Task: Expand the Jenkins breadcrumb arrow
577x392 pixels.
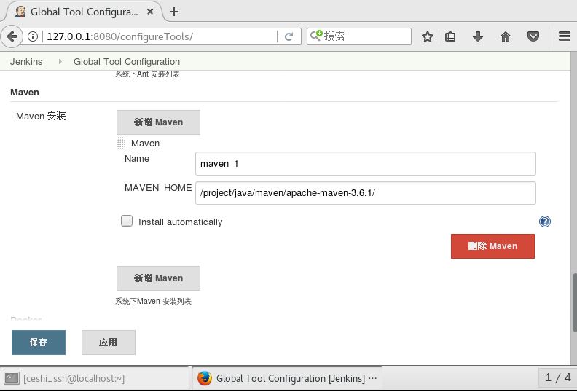Action: (x=60, y=62)
